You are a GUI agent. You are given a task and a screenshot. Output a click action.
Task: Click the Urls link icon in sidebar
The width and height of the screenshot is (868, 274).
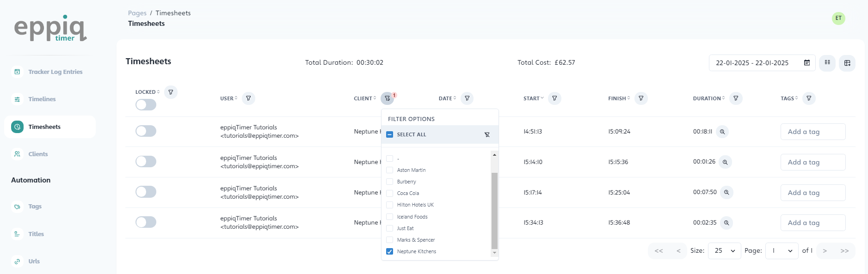pyautogui.click(x=17, y=262)
